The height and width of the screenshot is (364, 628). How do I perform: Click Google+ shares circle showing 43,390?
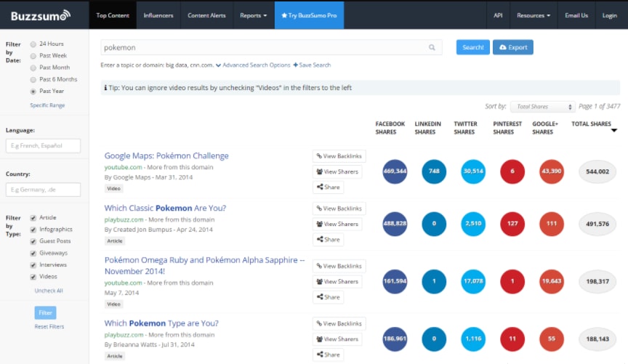pyautogui.click(x=552, y=171)
